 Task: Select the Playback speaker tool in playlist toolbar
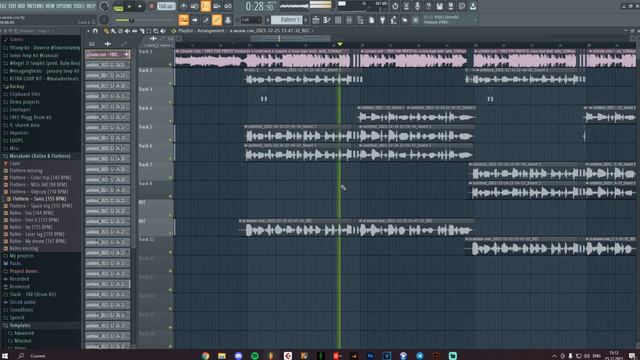coord(163,31)
